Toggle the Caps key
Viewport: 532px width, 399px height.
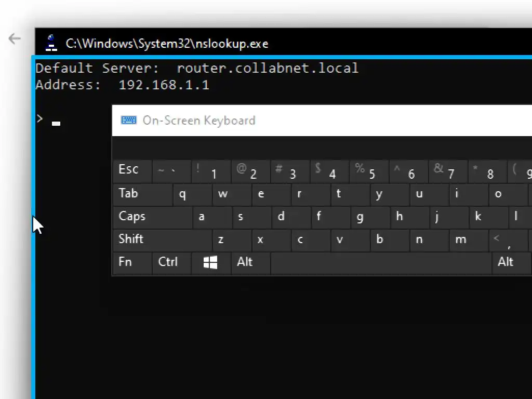pos(153,217)
